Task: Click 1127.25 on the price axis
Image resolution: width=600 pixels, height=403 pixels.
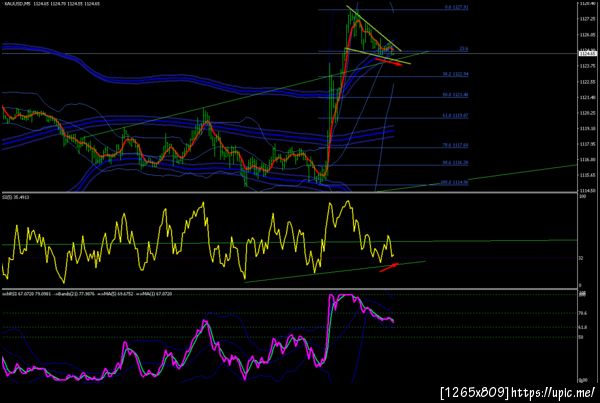Action: point(587,19)
